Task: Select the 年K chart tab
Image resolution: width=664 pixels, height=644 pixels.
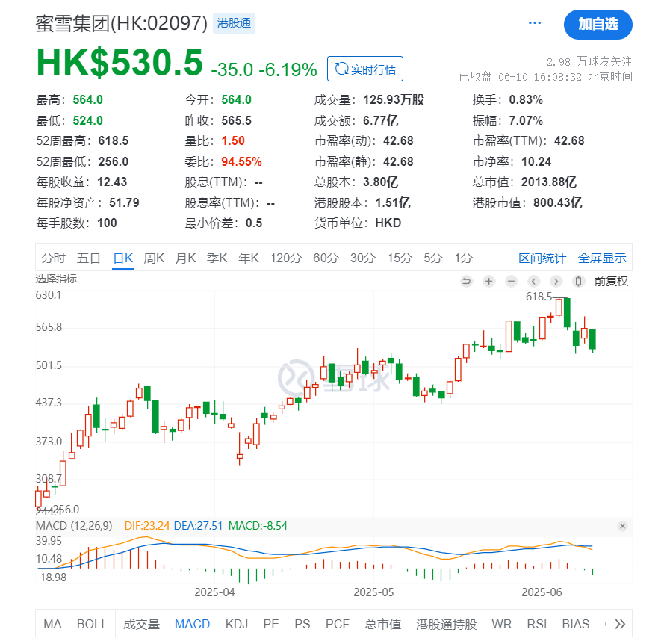Action: tap(249, 258)
